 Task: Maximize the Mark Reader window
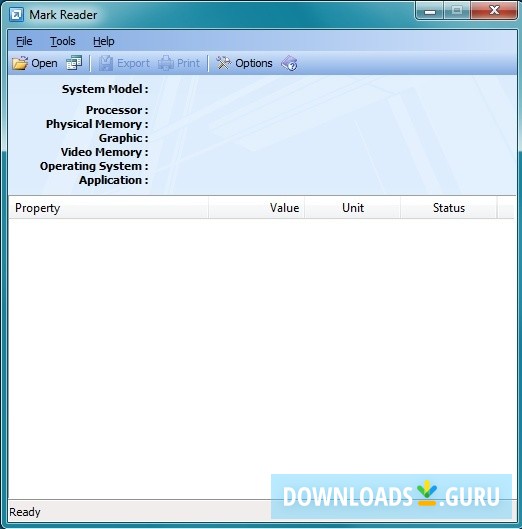(x=457, y=11)
